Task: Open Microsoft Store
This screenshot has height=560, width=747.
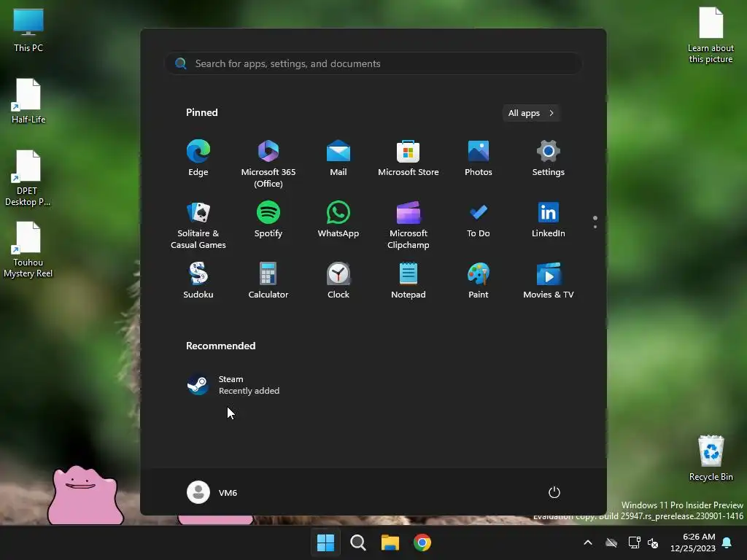Action: [x=409, y=158]
